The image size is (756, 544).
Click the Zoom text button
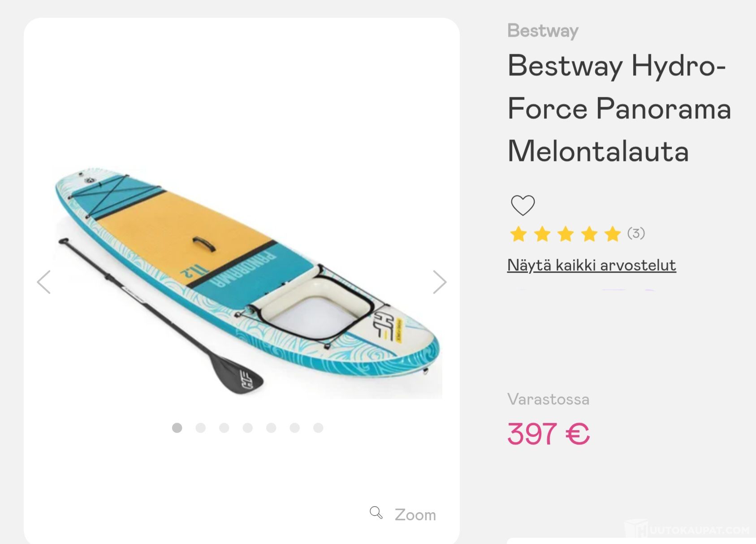pos(415,514)
